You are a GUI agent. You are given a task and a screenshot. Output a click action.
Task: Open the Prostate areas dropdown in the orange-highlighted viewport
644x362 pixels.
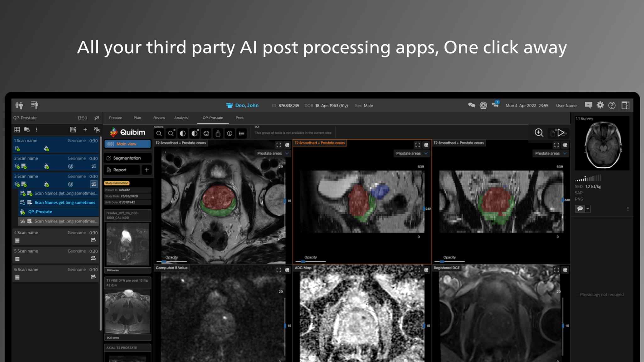point(412,153)
